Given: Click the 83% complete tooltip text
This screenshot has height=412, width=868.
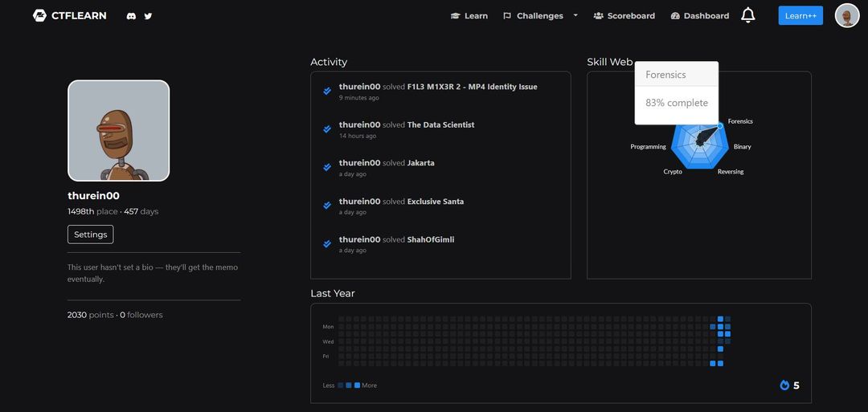Looking at the screenshot, I should click(x=677, y=103).
